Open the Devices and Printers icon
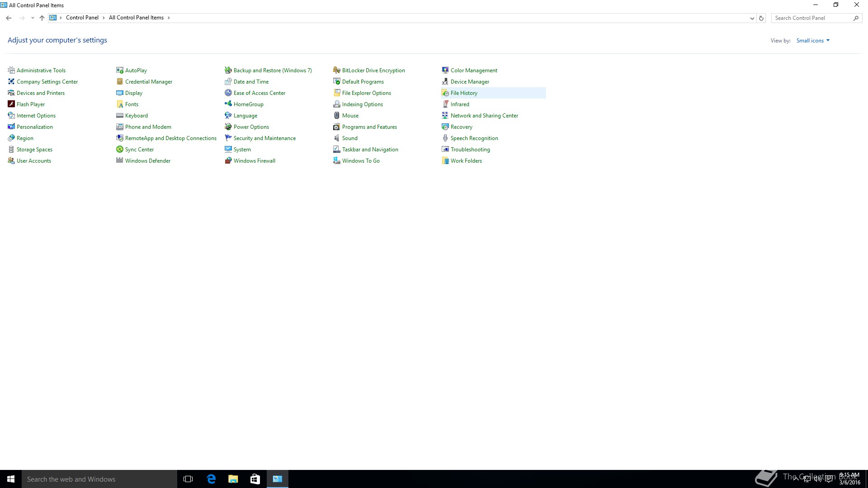This screenshot has height=488, width=868. (11, 93)
